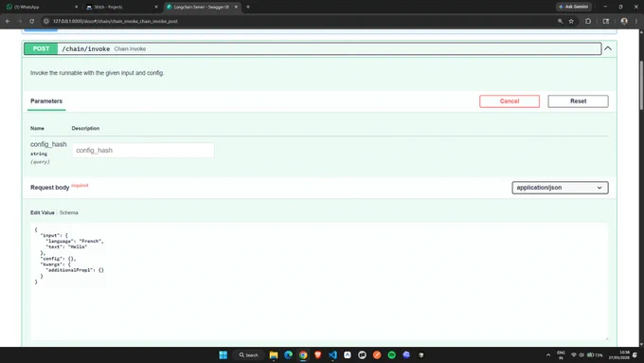Open the clock and date flyout

619,354
